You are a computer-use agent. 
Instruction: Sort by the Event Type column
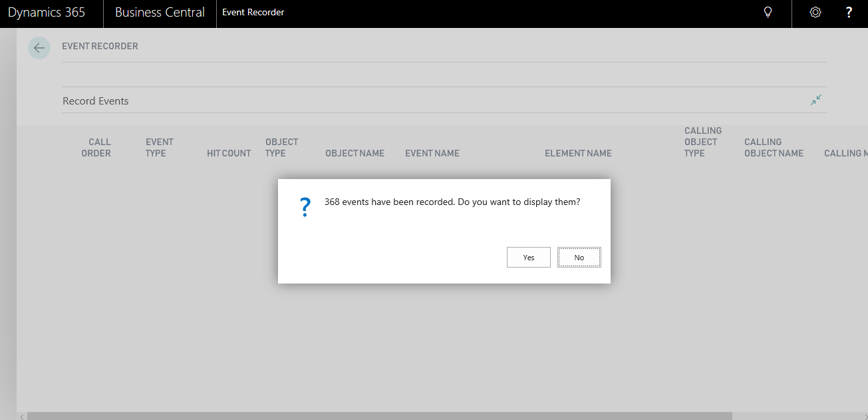[158, 148]
